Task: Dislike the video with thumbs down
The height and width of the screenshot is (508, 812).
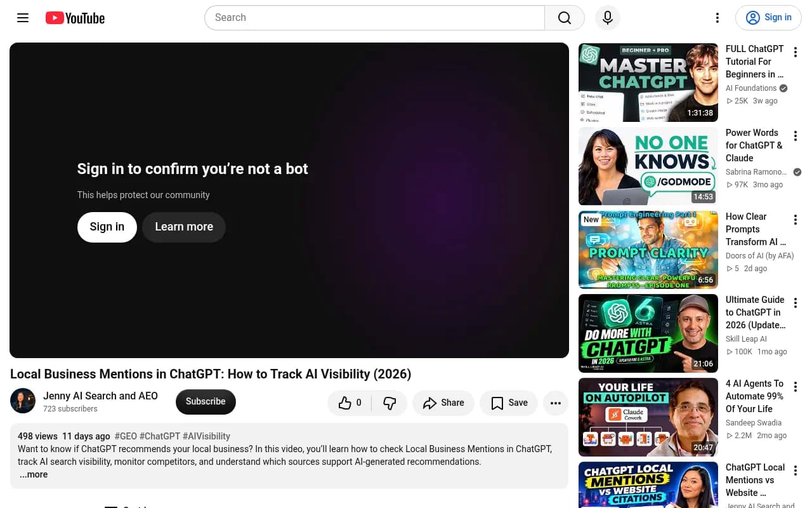Action: coord(390,403)
